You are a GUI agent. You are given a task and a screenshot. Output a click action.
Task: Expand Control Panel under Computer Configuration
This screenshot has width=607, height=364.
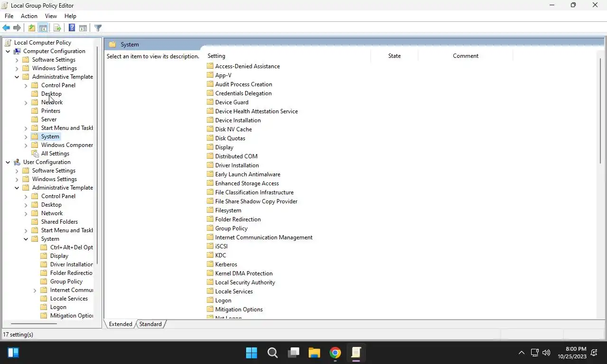(26, 85)
